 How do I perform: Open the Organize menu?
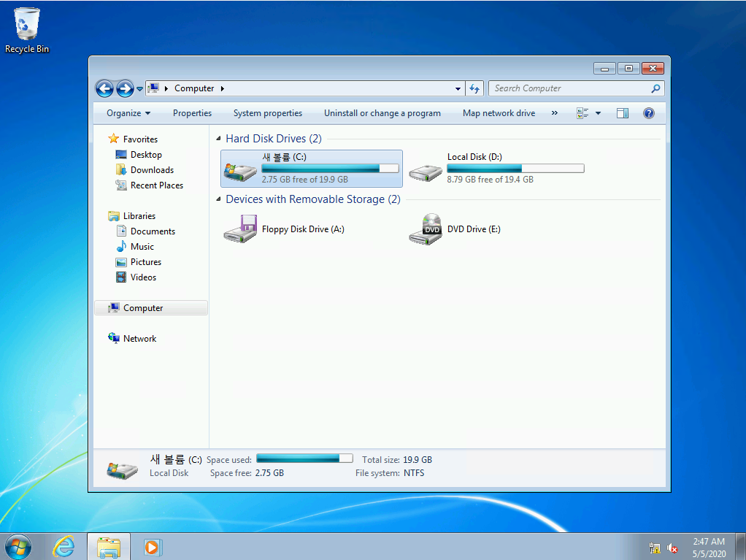pos(128,113)
